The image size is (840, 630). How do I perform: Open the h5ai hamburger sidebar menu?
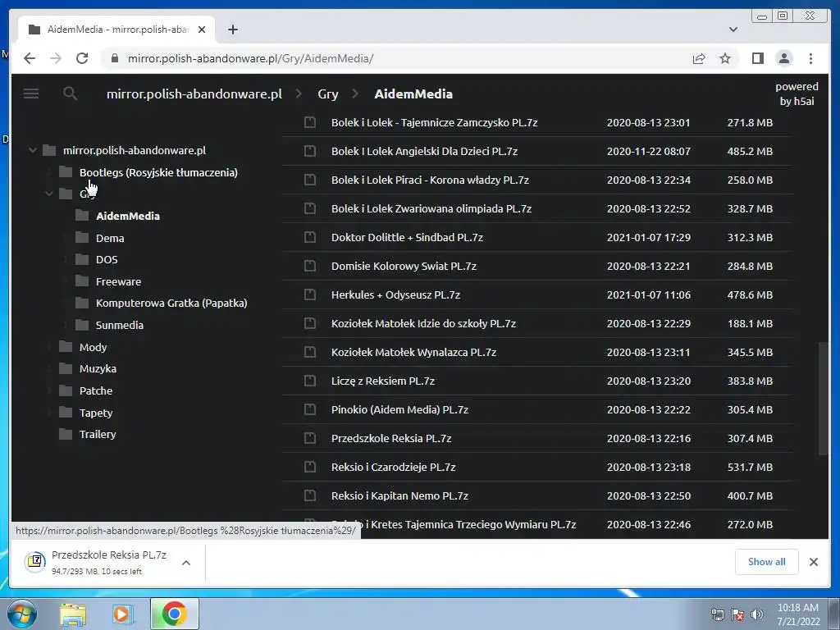(x=31, y=94)
